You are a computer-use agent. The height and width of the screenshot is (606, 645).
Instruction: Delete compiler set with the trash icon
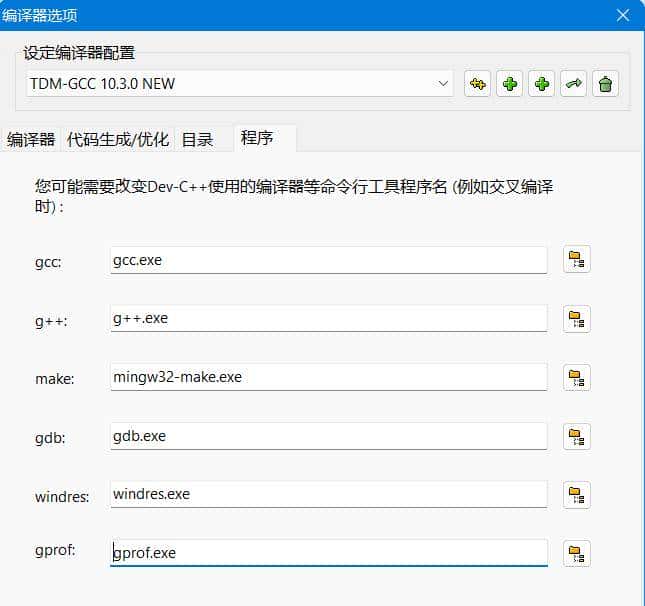pos(606,84)
